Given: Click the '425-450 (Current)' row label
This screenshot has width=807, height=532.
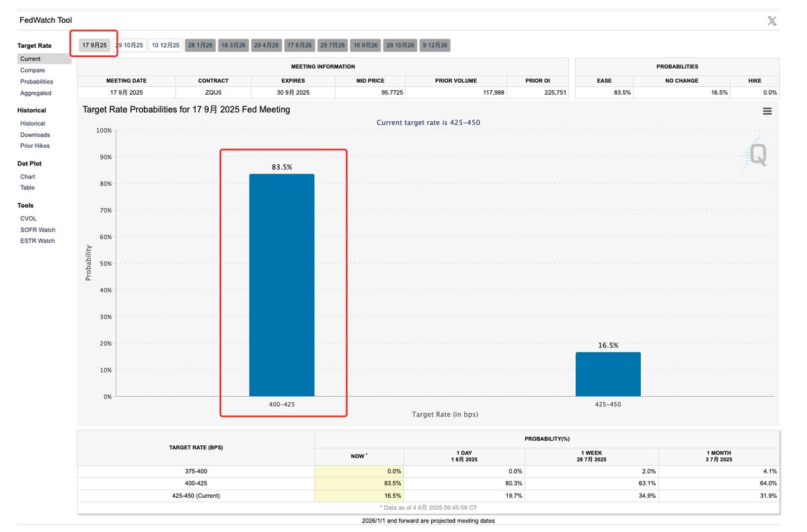Looking at the screenshot, I should click(x=196, y=496).
